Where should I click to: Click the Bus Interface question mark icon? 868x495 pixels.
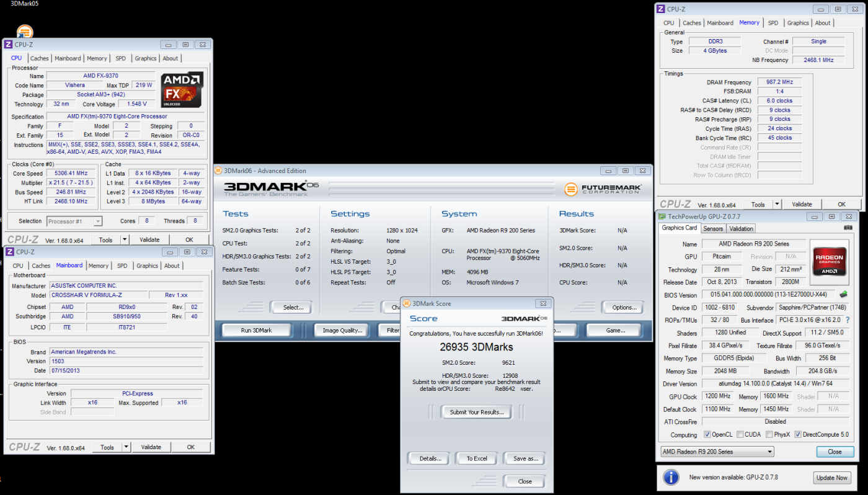coord(847,320)
